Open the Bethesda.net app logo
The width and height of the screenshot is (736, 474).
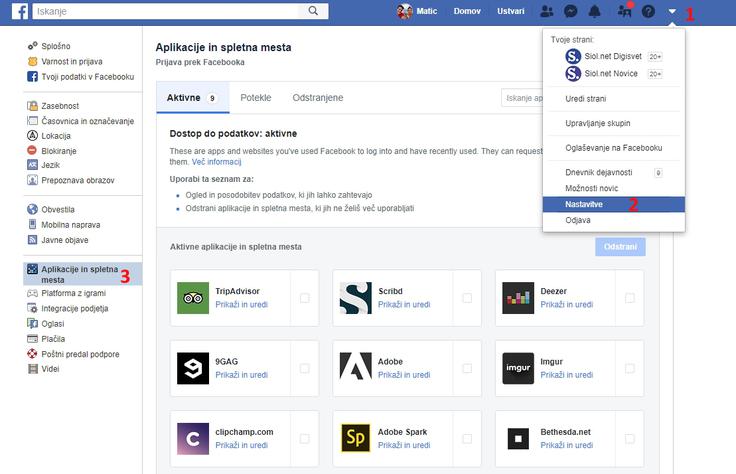[x=518, y=439]
